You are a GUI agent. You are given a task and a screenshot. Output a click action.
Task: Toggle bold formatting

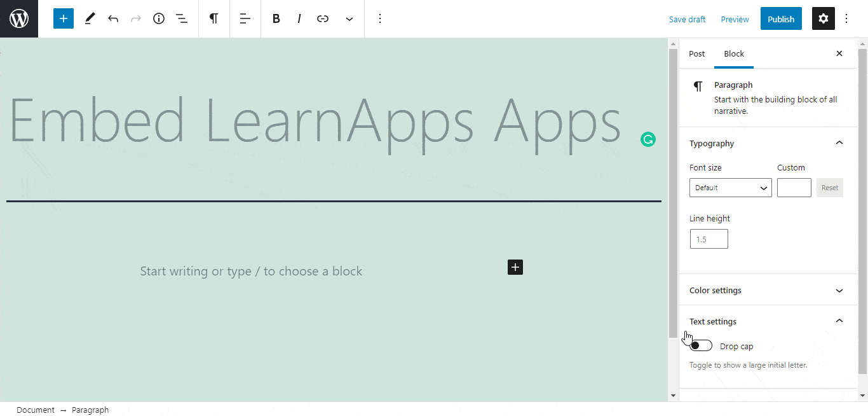pyautogui.click(x=276, y=18)
